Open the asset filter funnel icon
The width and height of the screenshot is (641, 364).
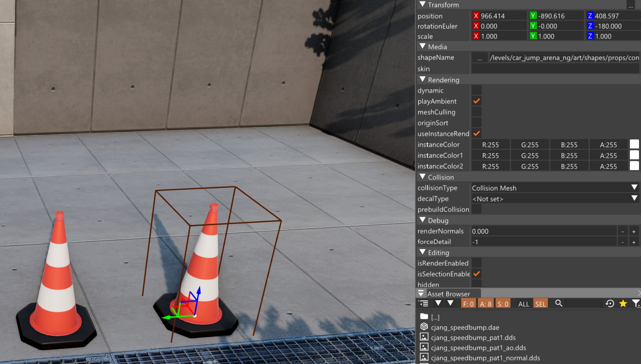tap(636, 304)
